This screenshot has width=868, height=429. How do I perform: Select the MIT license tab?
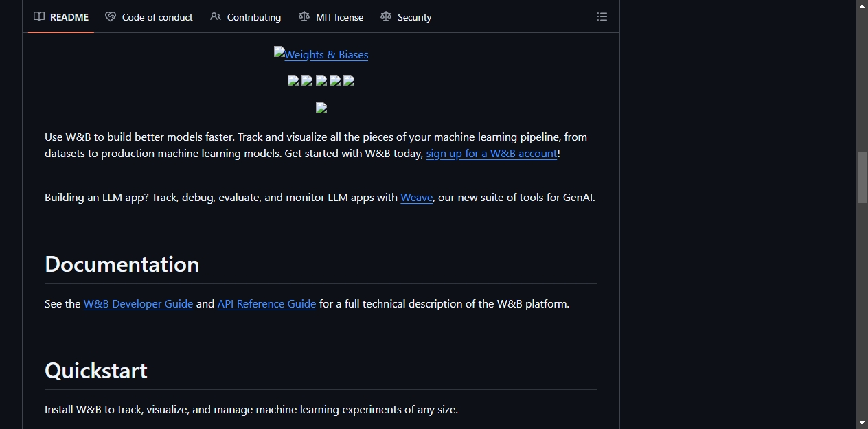click(331, 17)
